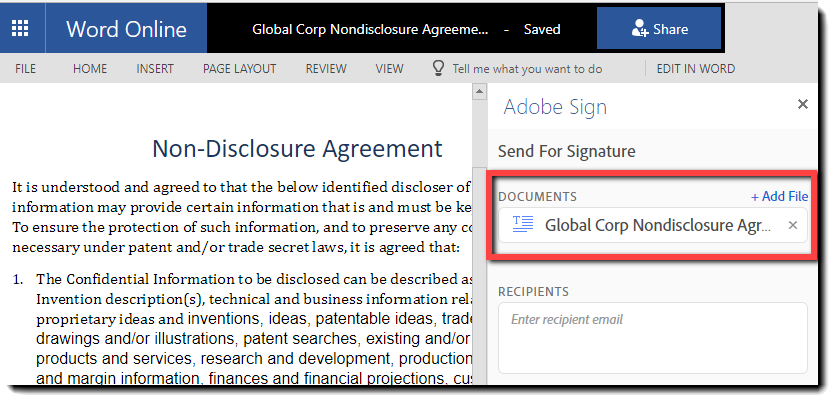The height and width of the screenshot is (395, 830).
Task: Remove the Global Corp Nondisclosure document
Action: (x=792, y=225)
